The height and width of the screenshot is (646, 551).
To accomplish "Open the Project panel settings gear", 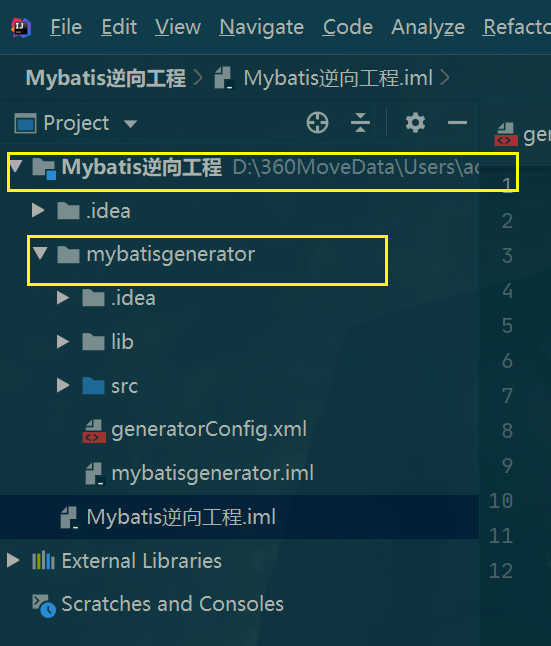I will (415, 123).
